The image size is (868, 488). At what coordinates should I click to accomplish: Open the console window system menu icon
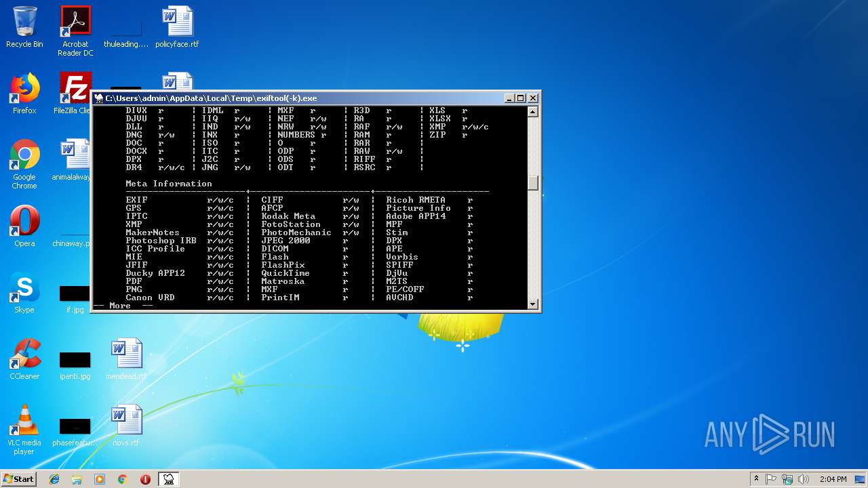click(99, 98)
